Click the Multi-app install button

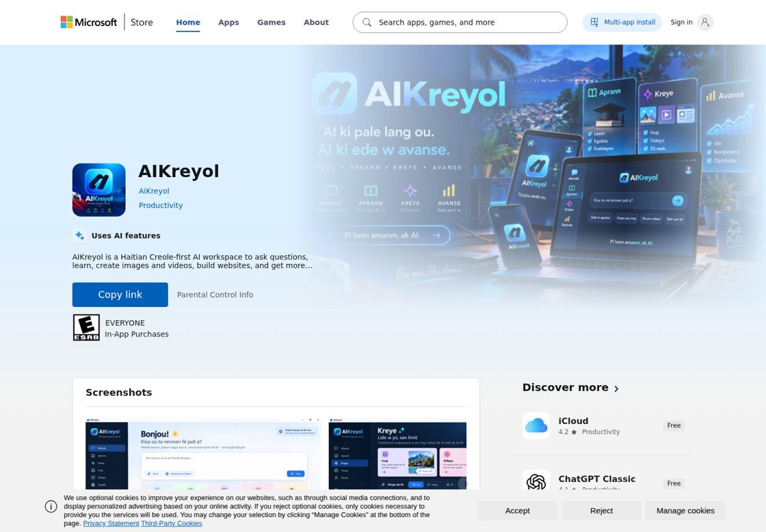pyautogui.click(x=622, y=22)
